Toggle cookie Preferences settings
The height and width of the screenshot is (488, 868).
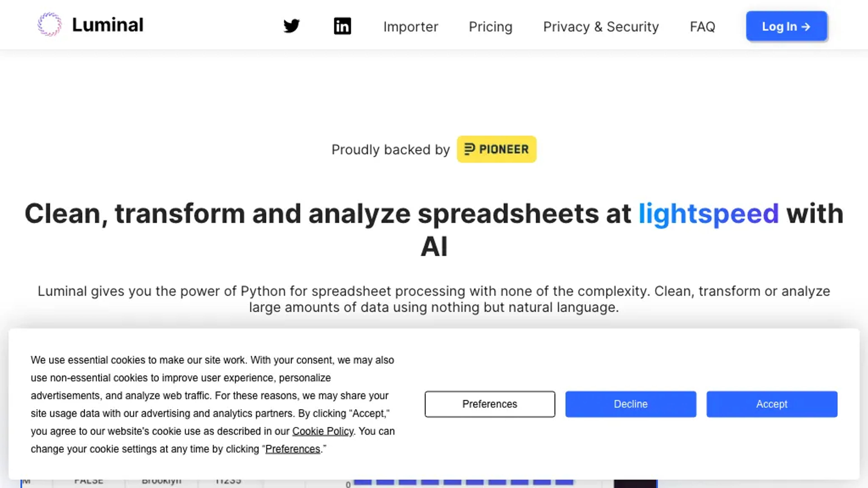[x=489, y=404]
